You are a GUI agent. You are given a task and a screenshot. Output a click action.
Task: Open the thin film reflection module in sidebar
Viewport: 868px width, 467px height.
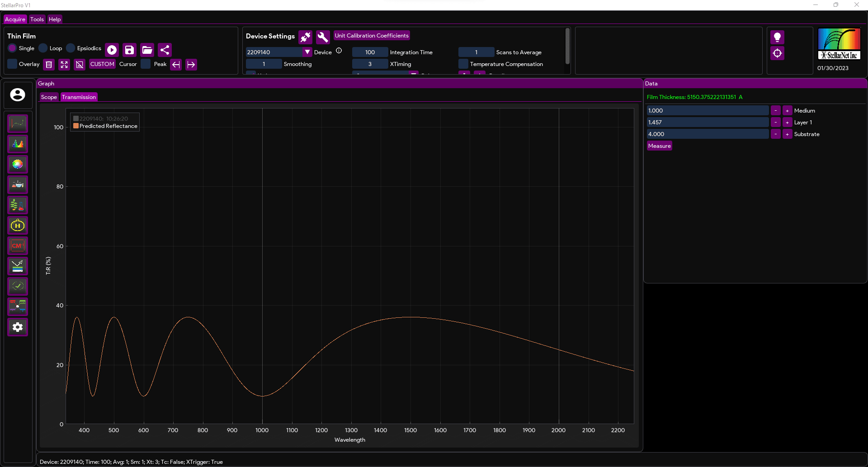[18, 266]
